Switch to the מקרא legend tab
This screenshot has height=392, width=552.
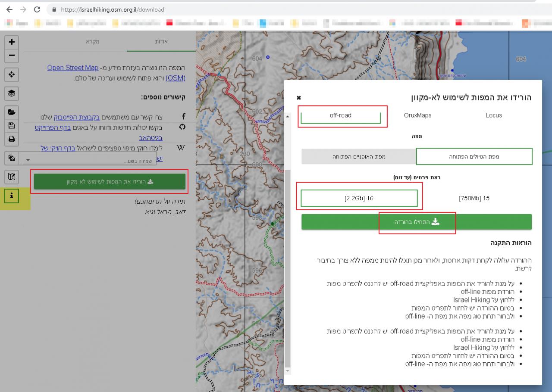pos(92,41)
